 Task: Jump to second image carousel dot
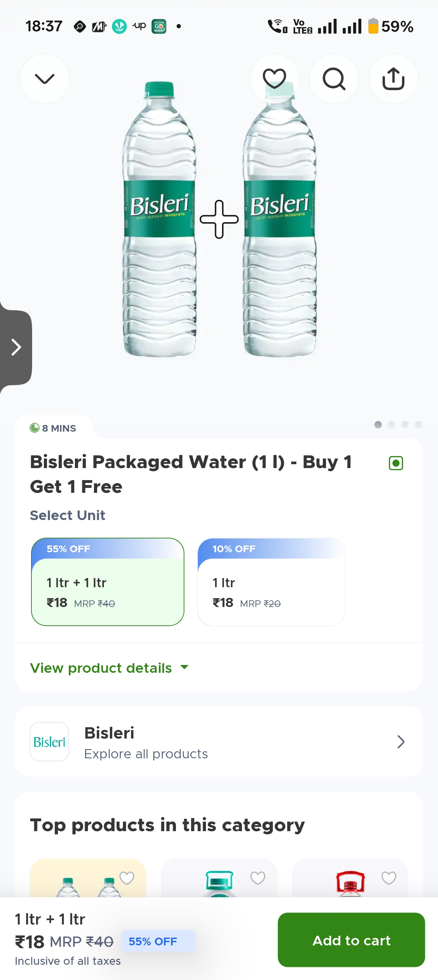pyautogui.click(x=391, y=425)
